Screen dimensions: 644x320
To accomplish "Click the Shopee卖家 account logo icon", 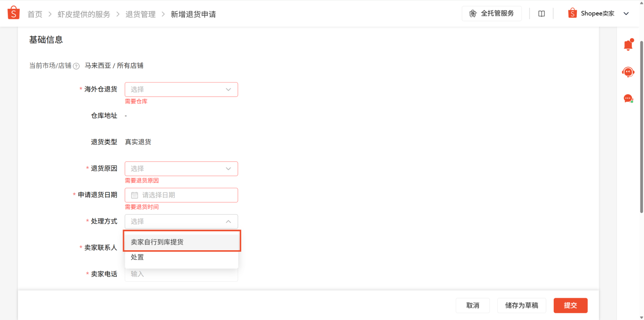I will click(x=572, y=13).
